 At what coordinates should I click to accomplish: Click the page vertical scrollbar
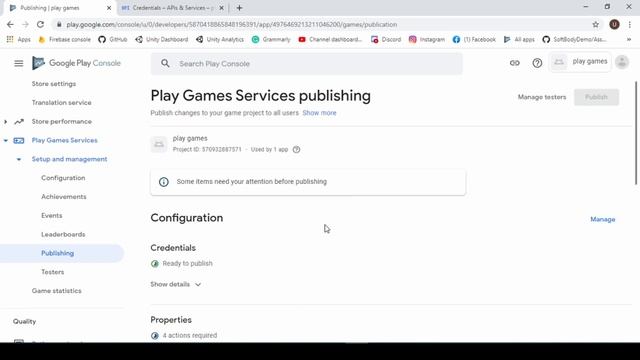[x=636, y=133]
